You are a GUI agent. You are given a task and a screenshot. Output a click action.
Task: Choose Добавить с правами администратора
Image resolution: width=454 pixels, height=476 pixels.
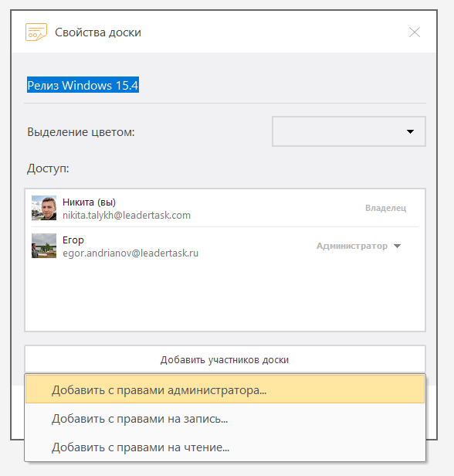[x=225, y=389]
